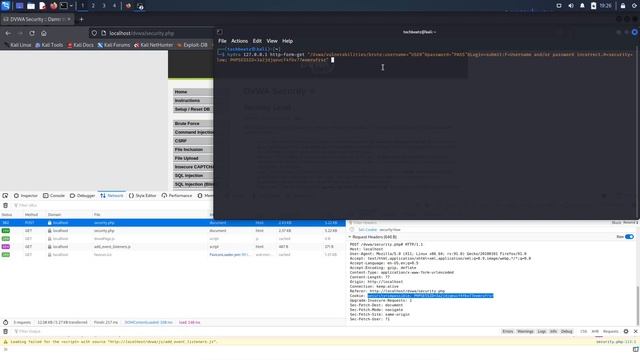Screen dimensions: 640x360
Task: Open SQL Injection in the DVWA sidebar
Action: pyautogui.click(x=193, y=176)
